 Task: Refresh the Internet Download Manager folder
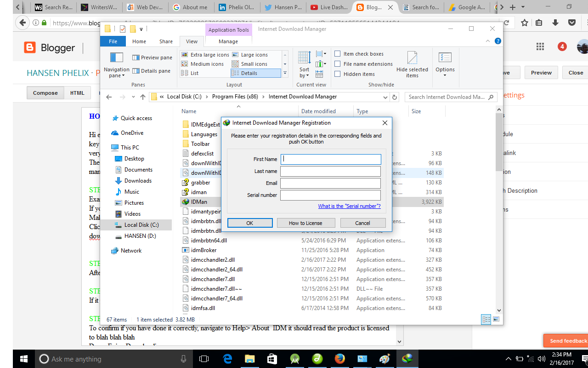(x=394, y=97)
